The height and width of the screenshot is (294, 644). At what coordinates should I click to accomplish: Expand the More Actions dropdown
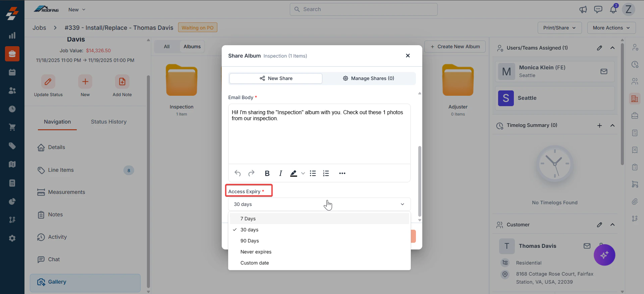click(611, 28)
